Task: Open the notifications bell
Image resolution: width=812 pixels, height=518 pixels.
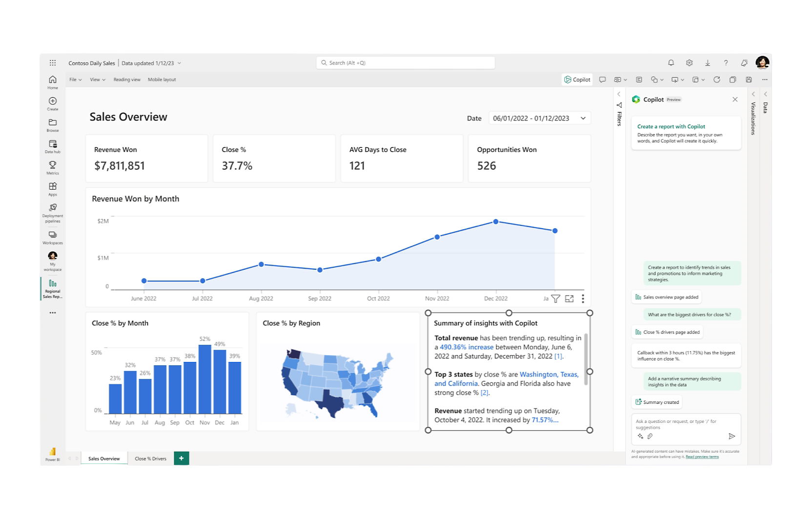Action: pos(671,63)
